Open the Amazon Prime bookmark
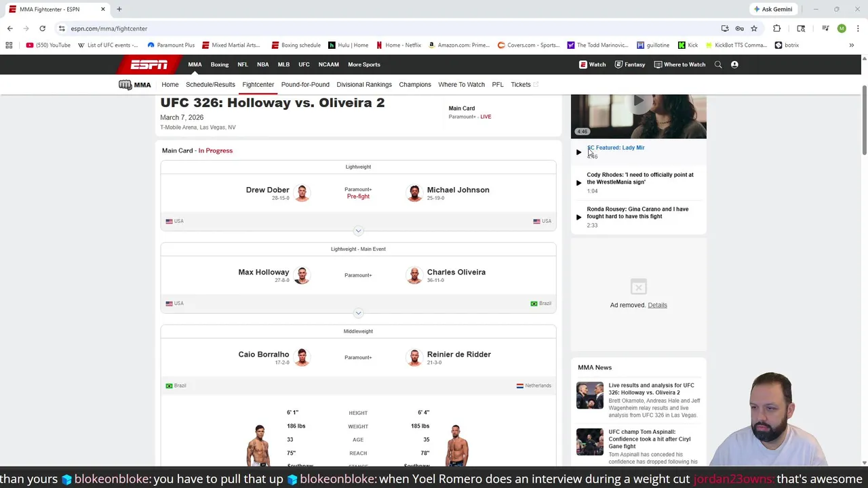Image resolution: width=868 pixels, height=488 pixels. tap(459, 45)
